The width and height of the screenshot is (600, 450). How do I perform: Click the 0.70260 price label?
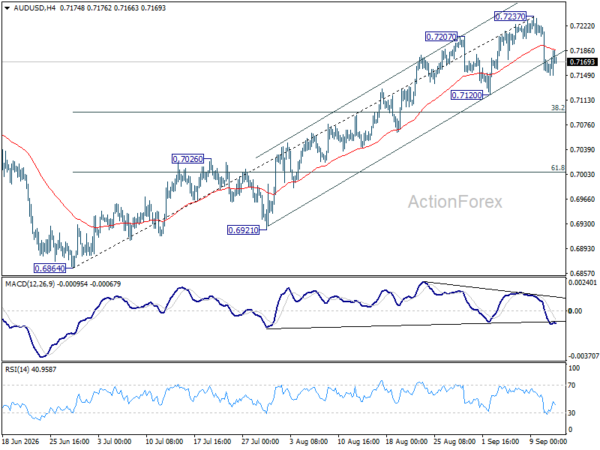tap(188, 159)
